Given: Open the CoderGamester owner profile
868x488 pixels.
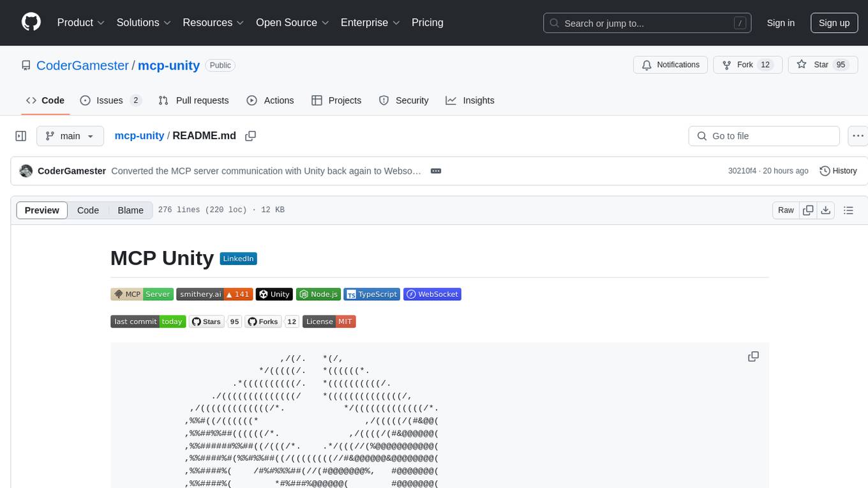Looking at the screenshot, I should pos(83,65).
